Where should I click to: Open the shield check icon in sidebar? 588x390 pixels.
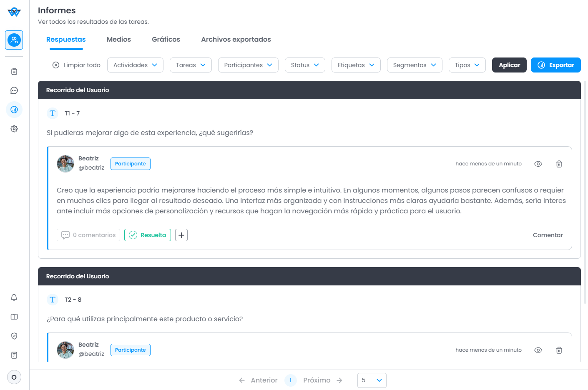[14, 336]
